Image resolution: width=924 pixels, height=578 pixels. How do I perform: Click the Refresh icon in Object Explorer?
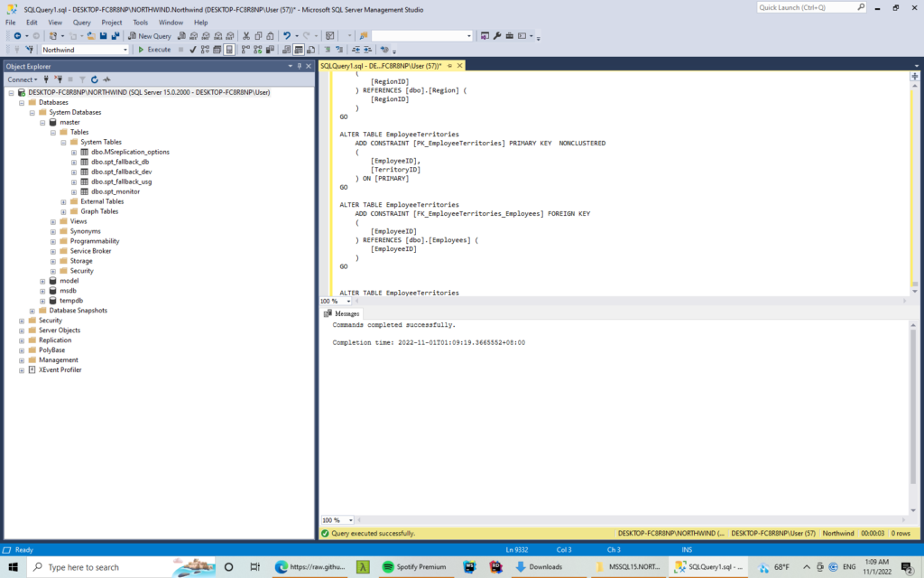(94, 79)
